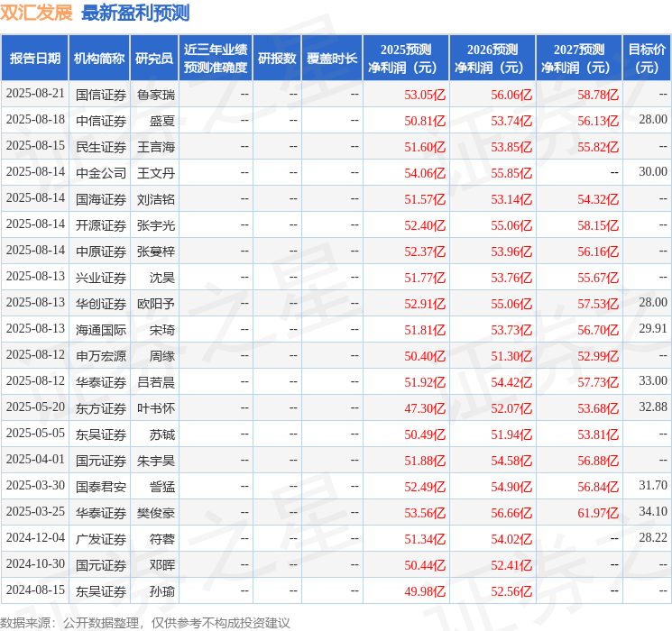Click the 国海证券 cell

coord(101,199)
